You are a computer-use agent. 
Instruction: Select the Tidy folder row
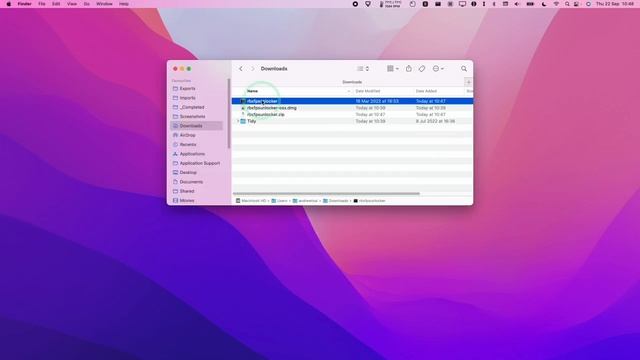(352, 121)
